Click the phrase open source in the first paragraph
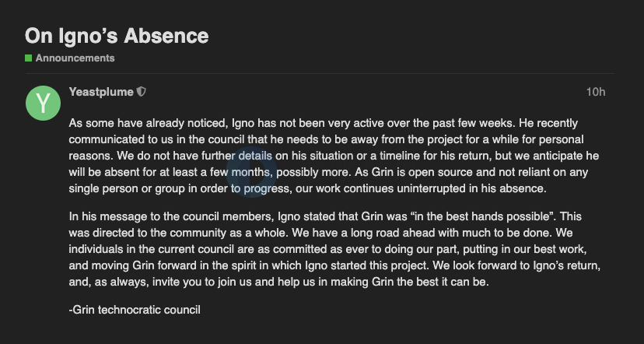The image size is (644, 344). click(440, 172)
